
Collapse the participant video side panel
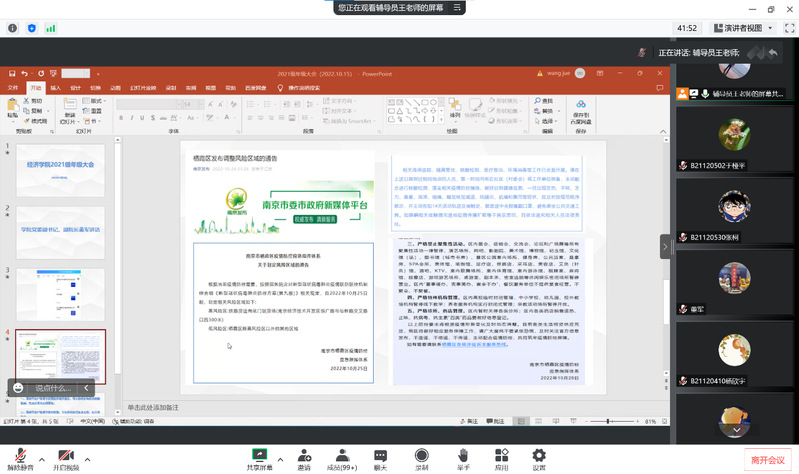tap(665, 245)
